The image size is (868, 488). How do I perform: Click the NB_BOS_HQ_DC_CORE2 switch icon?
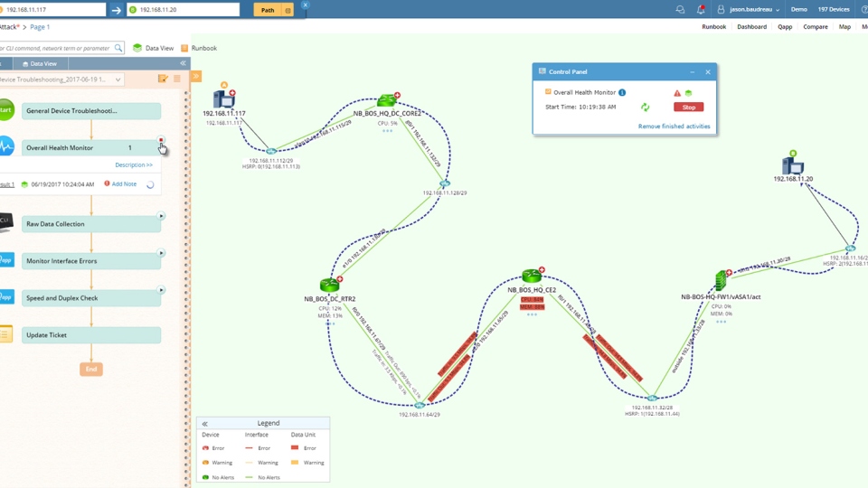pos(388,100)
